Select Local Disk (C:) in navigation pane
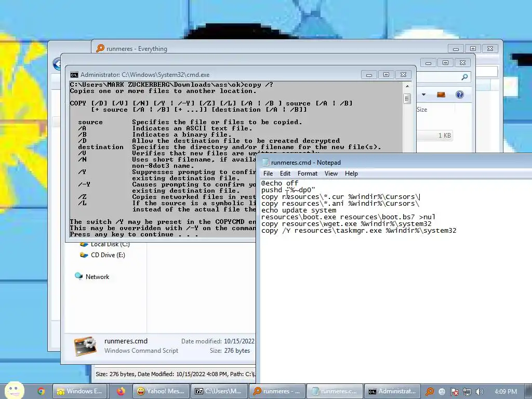 [110, 244]
